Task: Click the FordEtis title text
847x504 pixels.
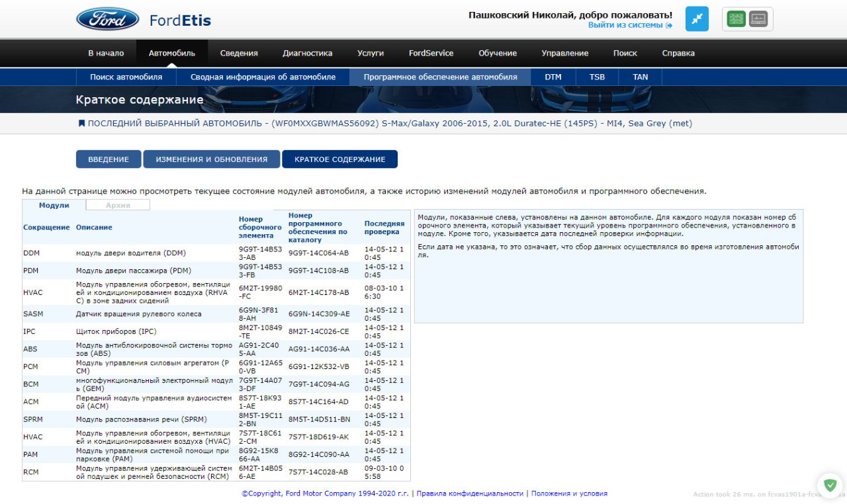Action: (180, 20)
